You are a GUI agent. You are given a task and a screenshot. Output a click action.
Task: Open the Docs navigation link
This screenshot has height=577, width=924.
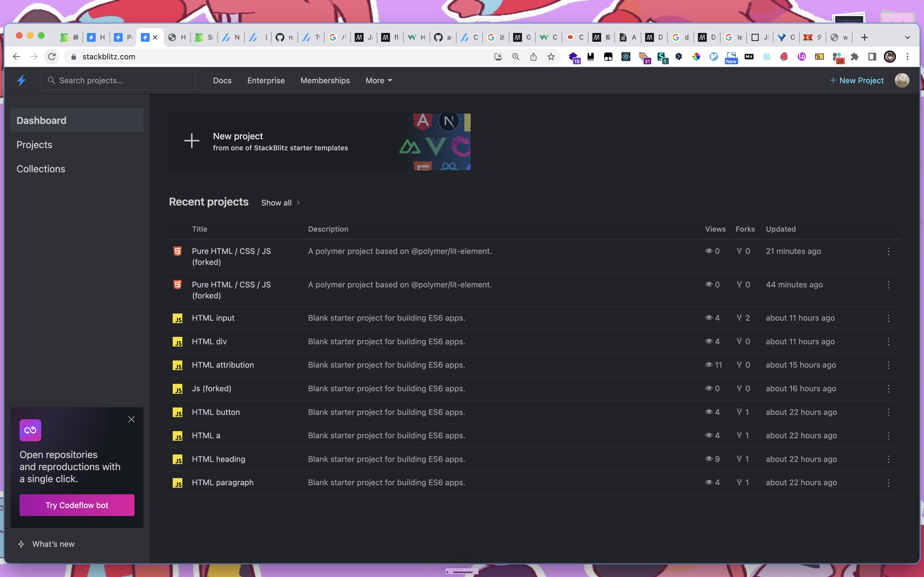click(222, 81)
